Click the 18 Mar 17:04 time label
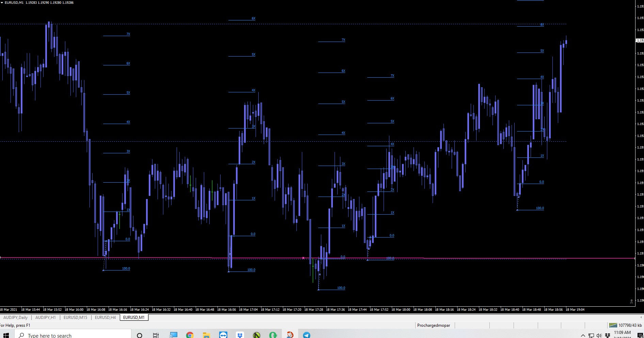Viewport: 644px width, 338px height. (248, 310)
